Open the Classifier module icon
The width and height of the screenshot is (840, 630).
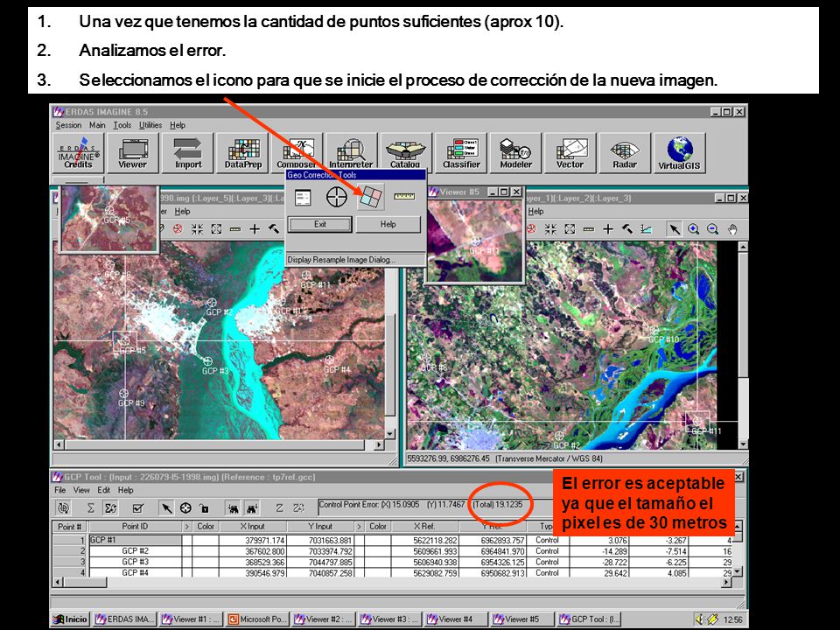pyautogui.click(x=461, y=152)
